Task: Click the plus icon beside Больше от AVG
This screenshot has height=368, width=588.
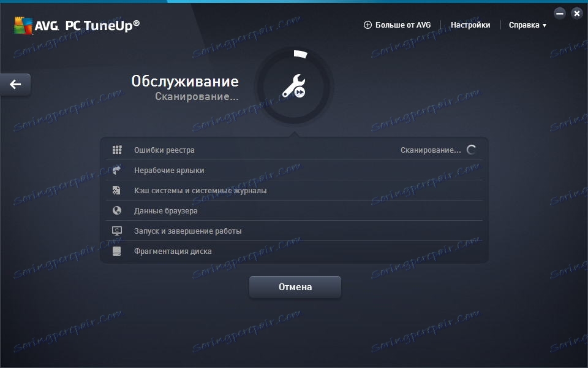Action: point(367,25)
